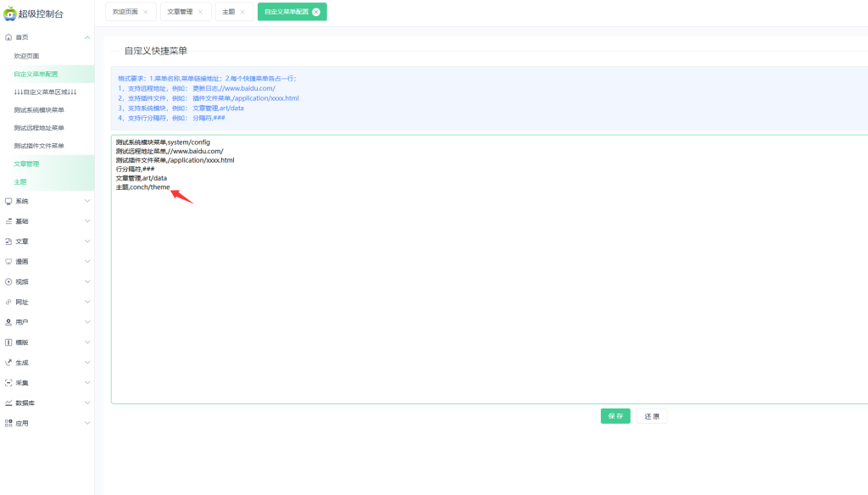Image resolution: width=868 pixels, height=495 pixels.
Task: Open 测试远程地址菜单 in the sidebar
Action: 39,128
